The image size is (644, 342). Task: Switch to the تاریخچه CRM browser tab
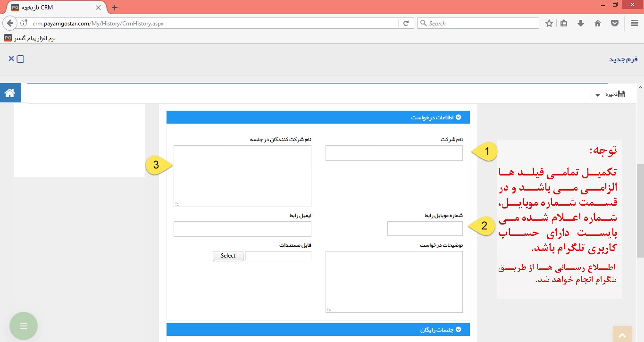pyautogui.click(x=52, y=8)
